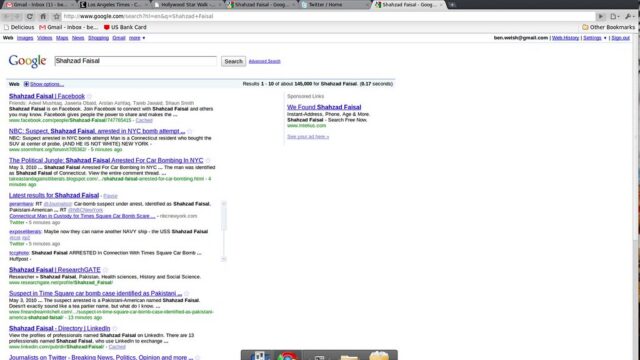The width and height of the screenshot is (640, 360).
Task: Open Videos in Google top navigation
Action: (x=44, y=38)
